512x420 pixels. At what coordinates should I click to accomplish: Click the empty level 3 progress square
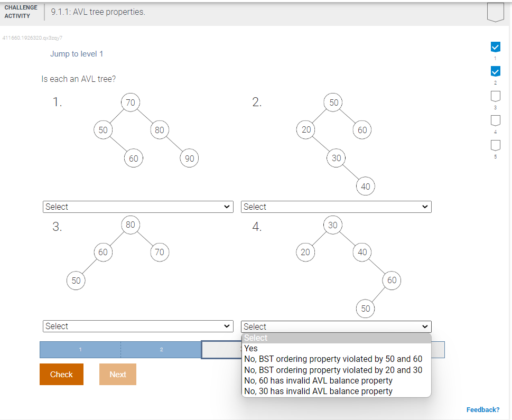coord(495,96)
